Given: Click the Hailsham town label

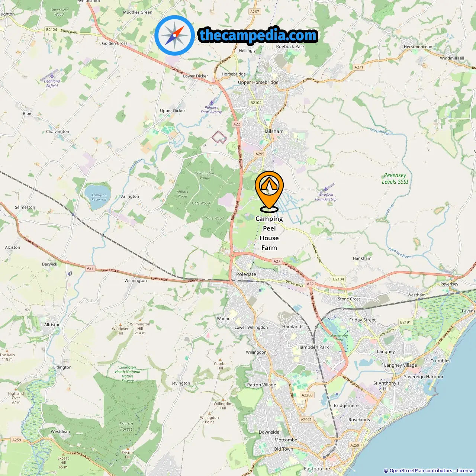Looking at the screenshot, I should (273, 131).
